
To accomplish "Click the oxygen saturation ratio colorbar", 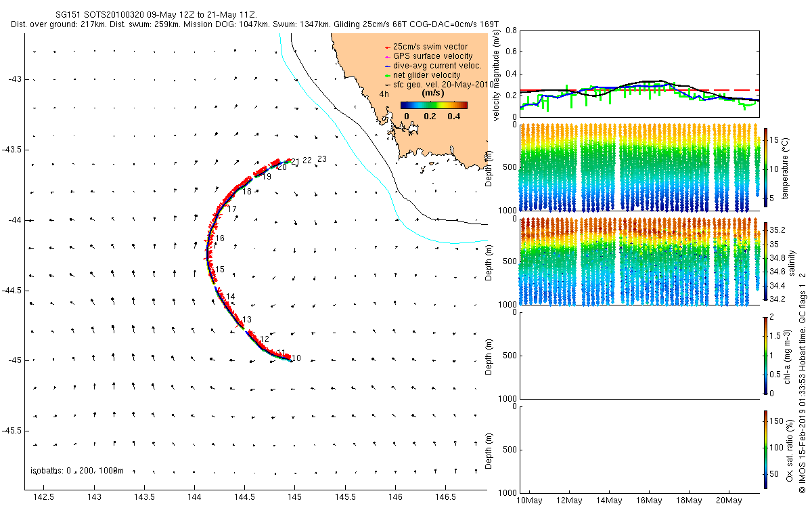I will tap(765, 446).
